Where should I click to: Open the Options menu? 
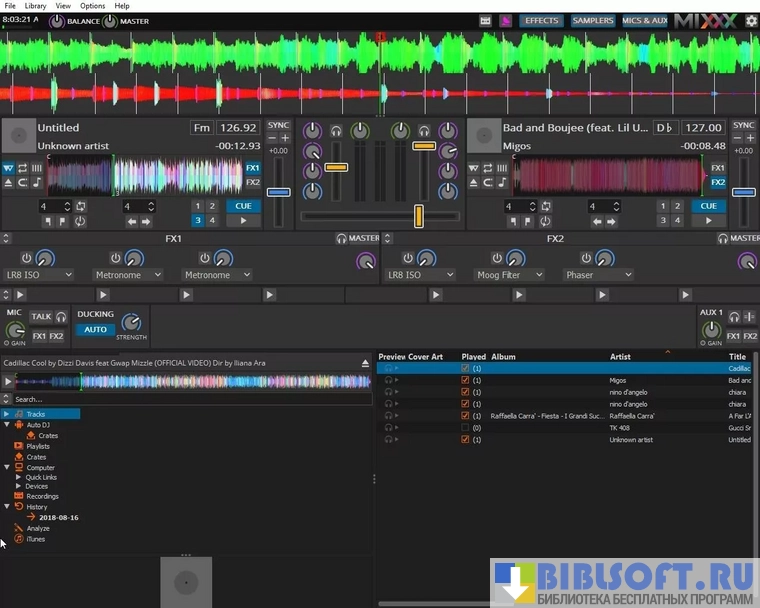[x=92, y=6]
